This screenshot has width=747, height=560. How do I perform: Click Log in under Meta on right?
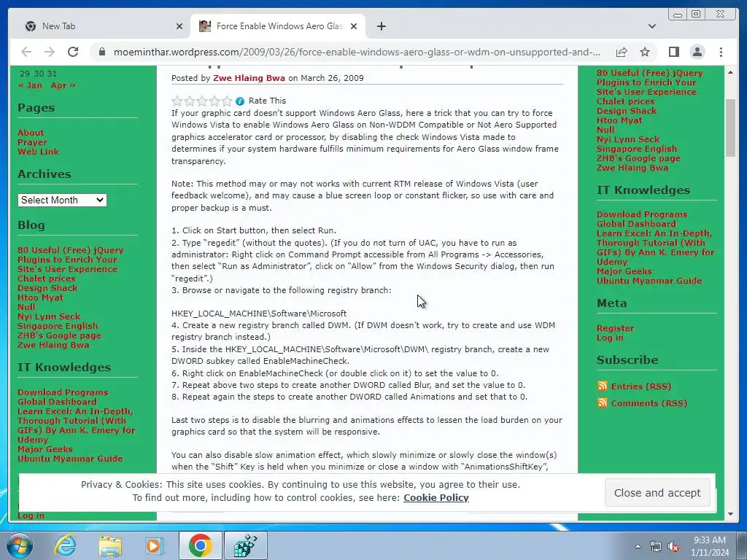610,338
